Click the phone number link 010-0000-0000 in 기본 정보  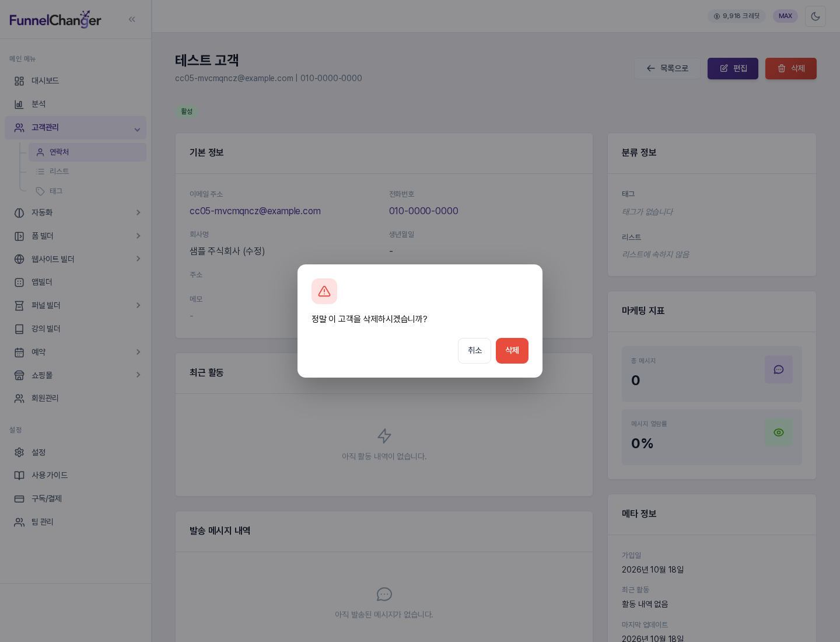(x=423, y=211)
